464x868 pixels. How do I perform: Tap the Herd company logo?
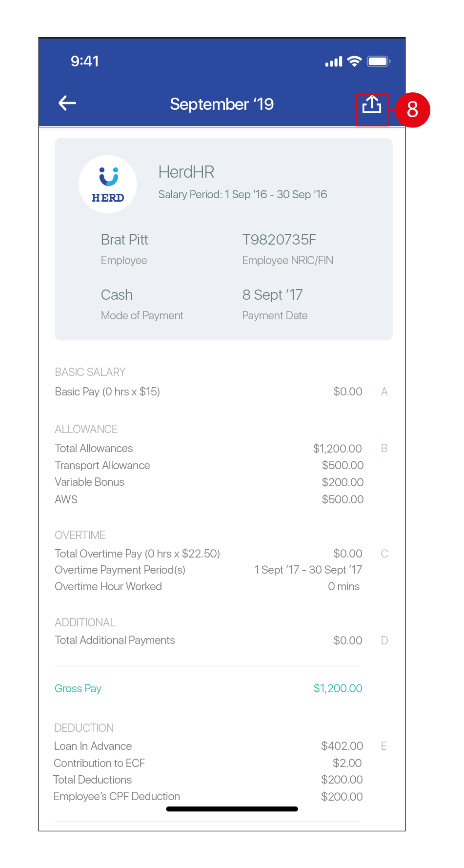coord(108,185)
